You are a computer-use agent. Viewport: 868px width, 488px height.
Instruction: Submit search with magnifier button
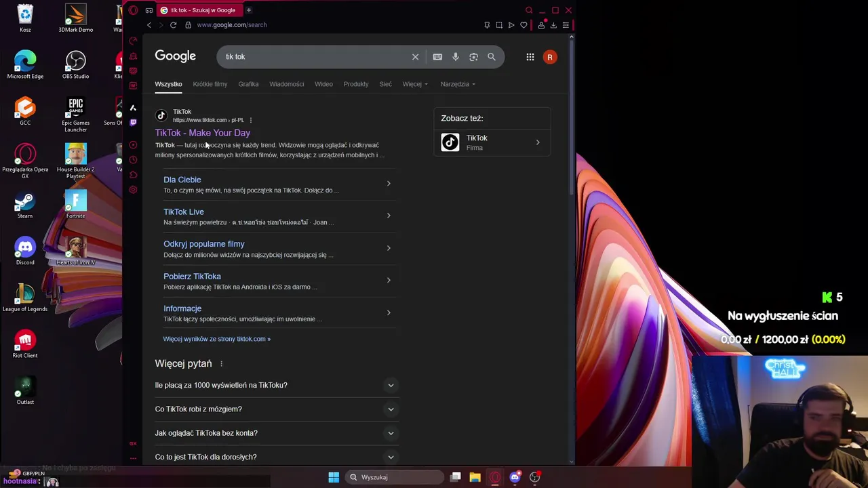(492, 57)
